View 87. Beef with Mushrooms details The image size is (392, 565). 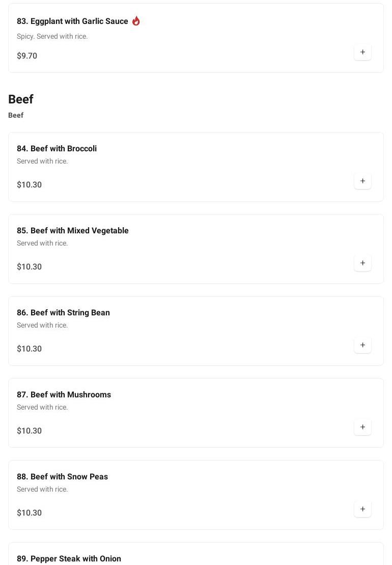click(64, 395)
